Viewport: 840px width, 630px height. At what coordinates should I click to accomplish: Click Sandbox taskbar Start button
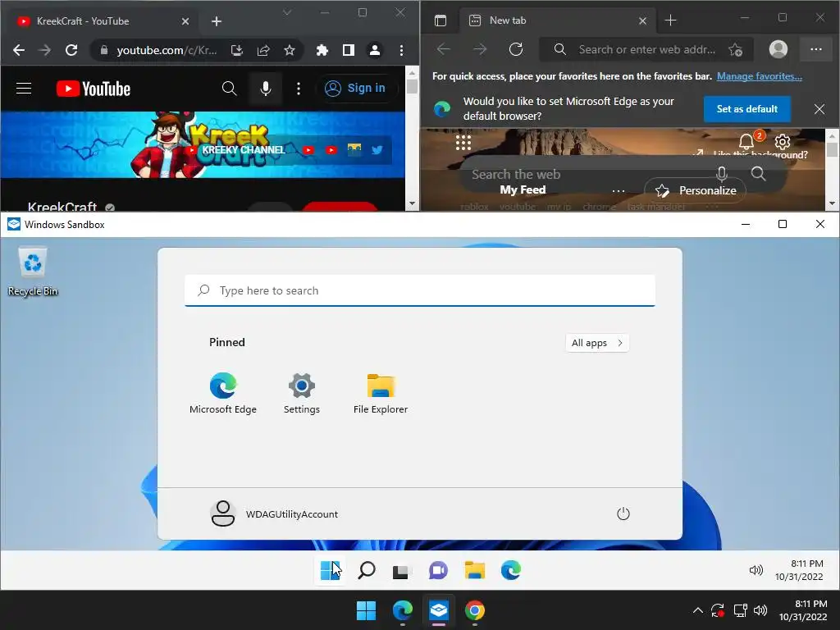[330, 570]
